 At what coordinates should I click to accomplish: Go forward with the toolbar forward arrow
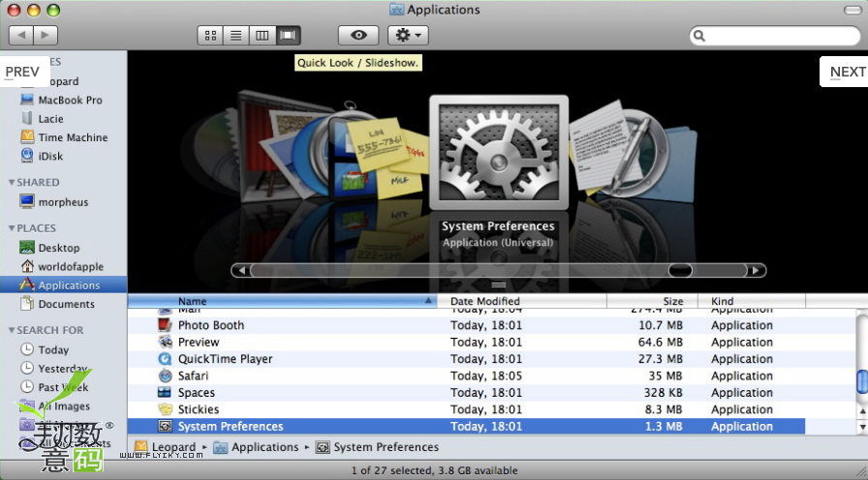(46, 36)
